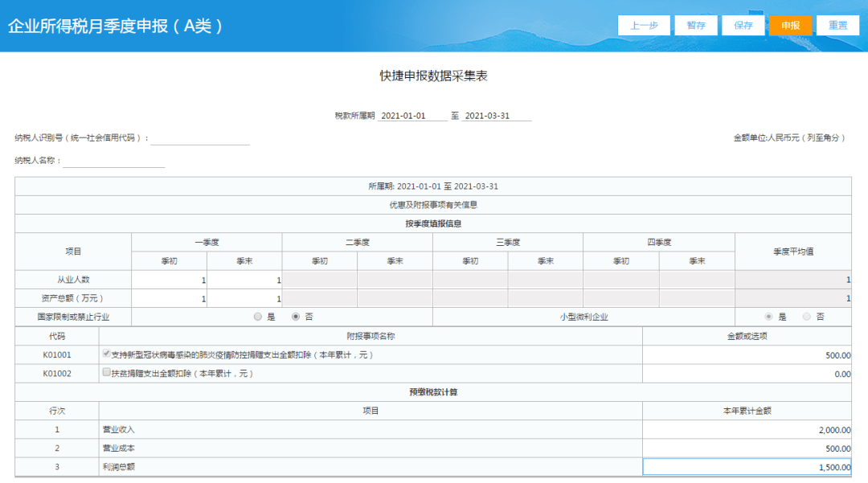The image size is (868, 483).
Task: Click 从业人数 first quarter 季初 cell
Action: pyautogui.click(x=170, y=280)
